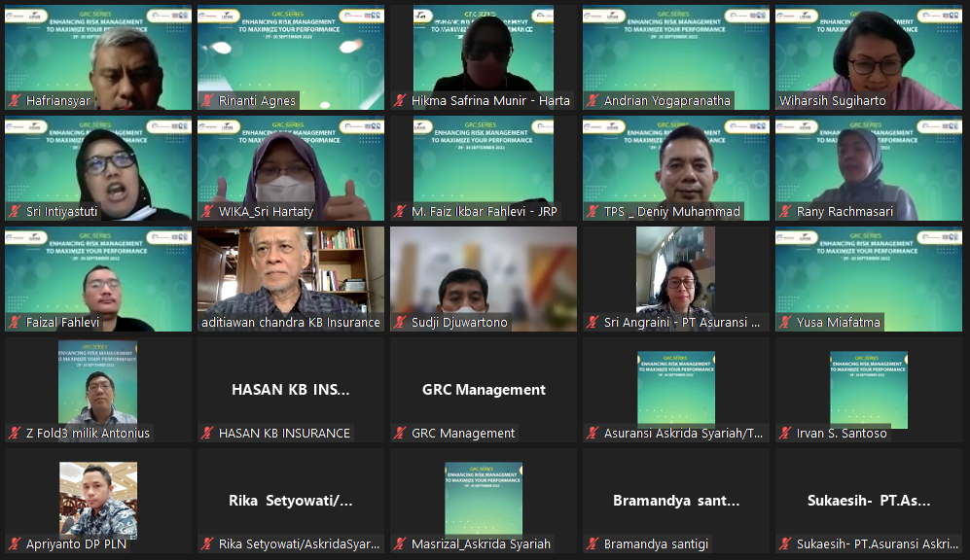Viewport: 970px width, 560px height.
Task: Click the large centered Sukaesih name text
Action: [x=868, y=502]
